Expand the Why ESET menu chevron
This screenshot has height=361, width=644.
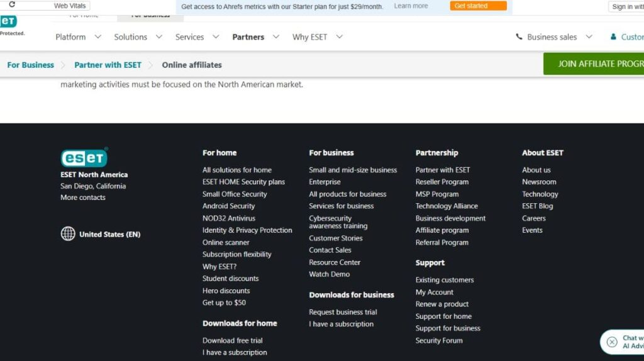coord(339,36)
